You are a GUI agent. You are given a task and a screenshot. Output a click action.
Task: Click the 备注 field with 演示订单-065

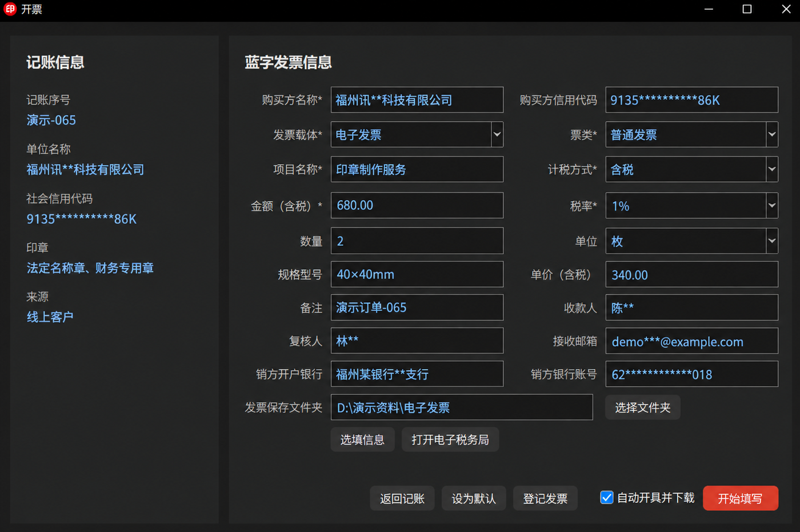417,307
